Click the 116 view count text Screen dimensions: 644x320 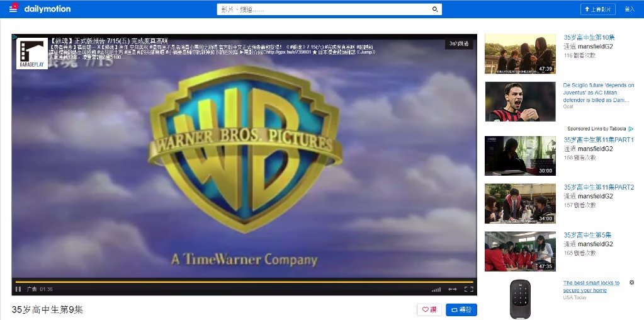580,55
